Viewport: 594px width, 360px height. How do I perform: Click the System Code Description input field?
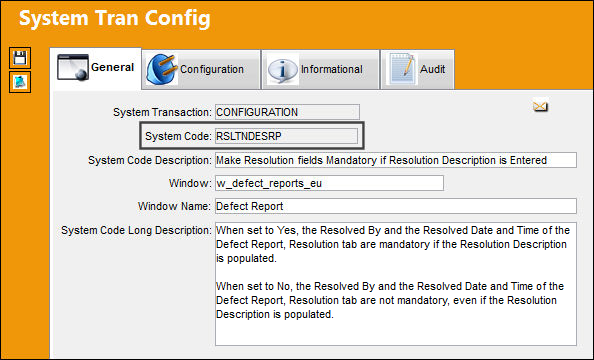pyautogui.click(x=396, y=160)
